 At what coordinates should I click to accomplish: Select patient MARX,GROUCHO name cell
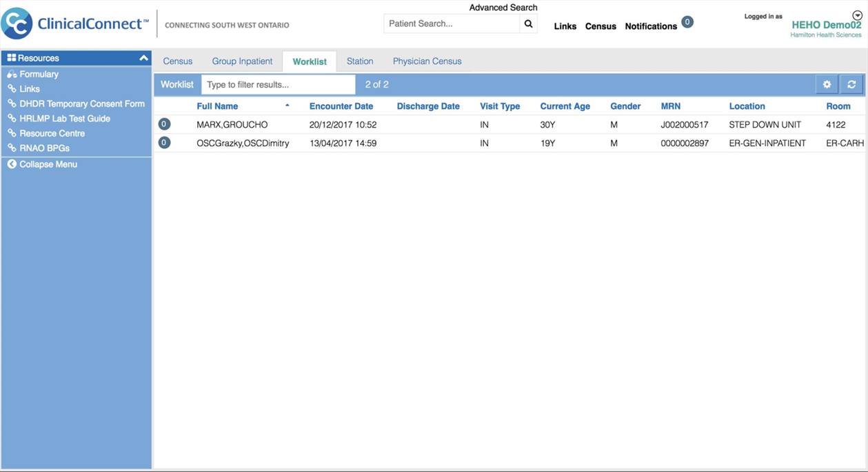[x=232, y=125]
